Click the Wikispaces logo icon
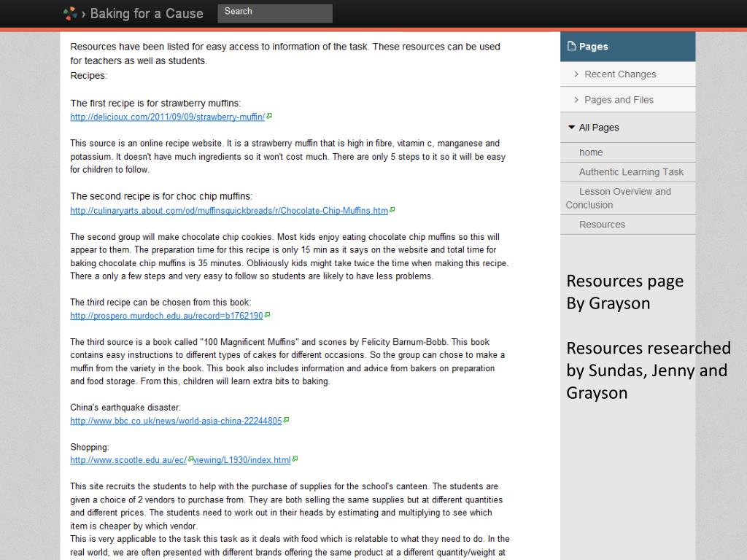747x560 pixels. (x=70, y=13)
